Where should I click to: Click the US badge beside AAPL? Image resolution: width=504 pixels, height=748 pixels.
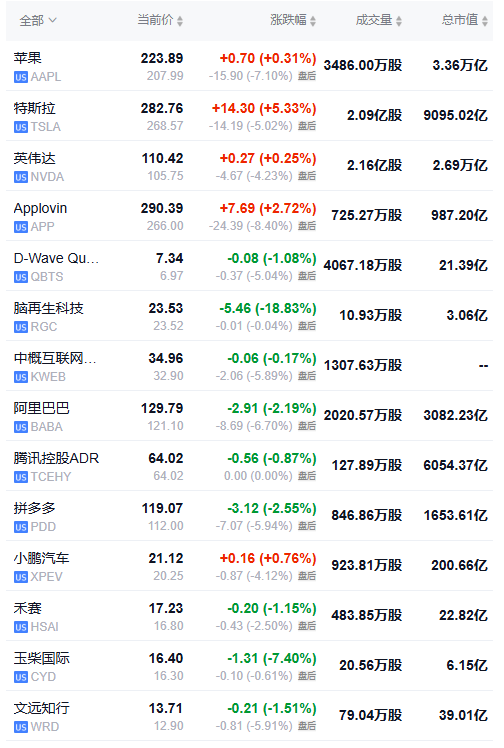tap(21, 77)
